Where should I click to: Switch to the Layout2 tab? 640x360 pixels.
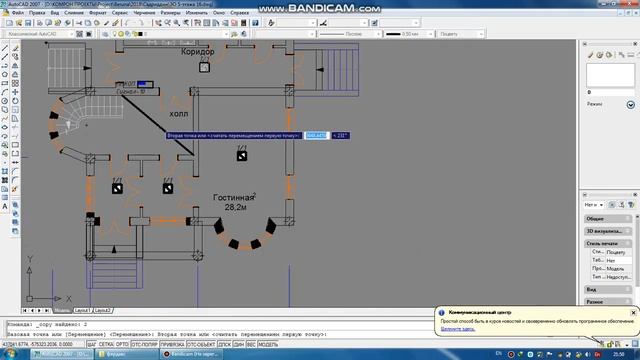102,311
